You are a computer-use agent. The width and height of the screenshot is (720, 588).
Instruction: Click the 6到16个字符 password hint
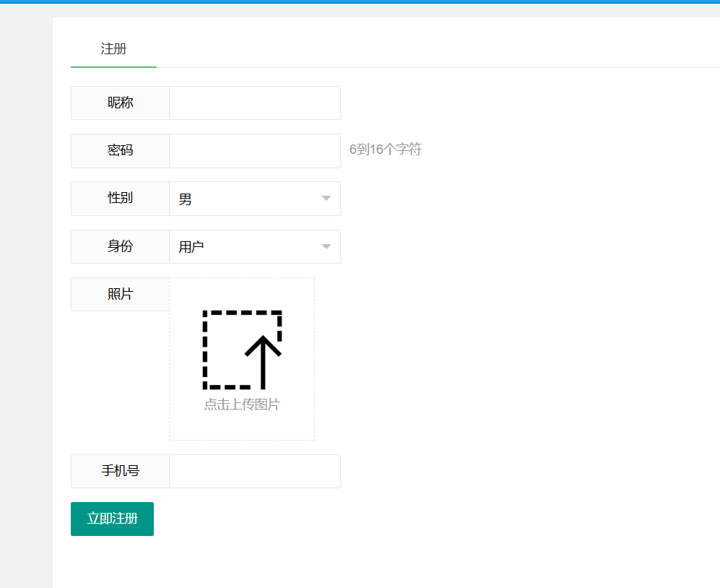point(385,150)
